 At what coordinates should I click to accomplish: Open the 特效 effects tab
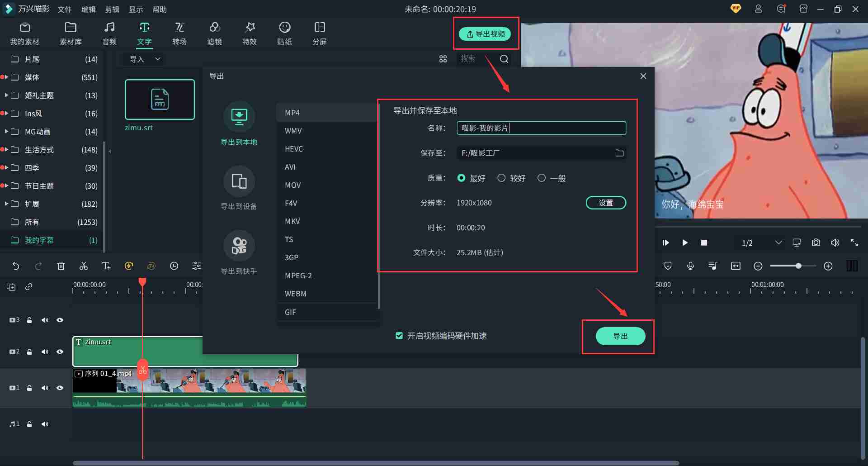coord(250,34)
